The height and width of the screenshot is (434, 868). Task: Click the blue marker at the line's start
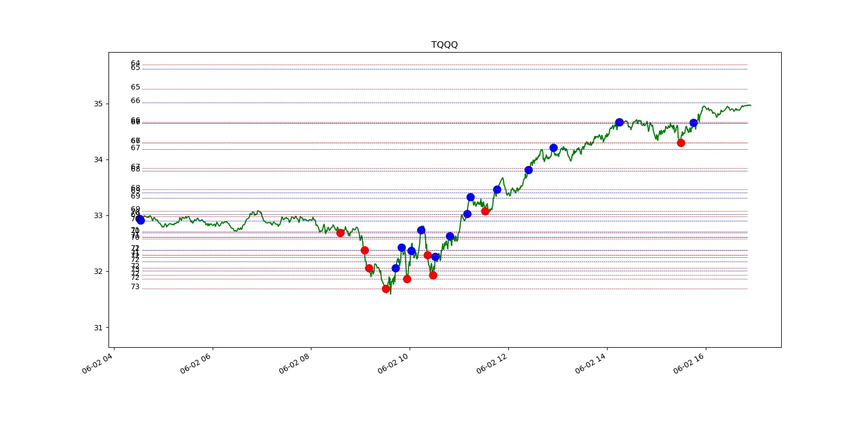pyautogui.click(x=141, y=220)
